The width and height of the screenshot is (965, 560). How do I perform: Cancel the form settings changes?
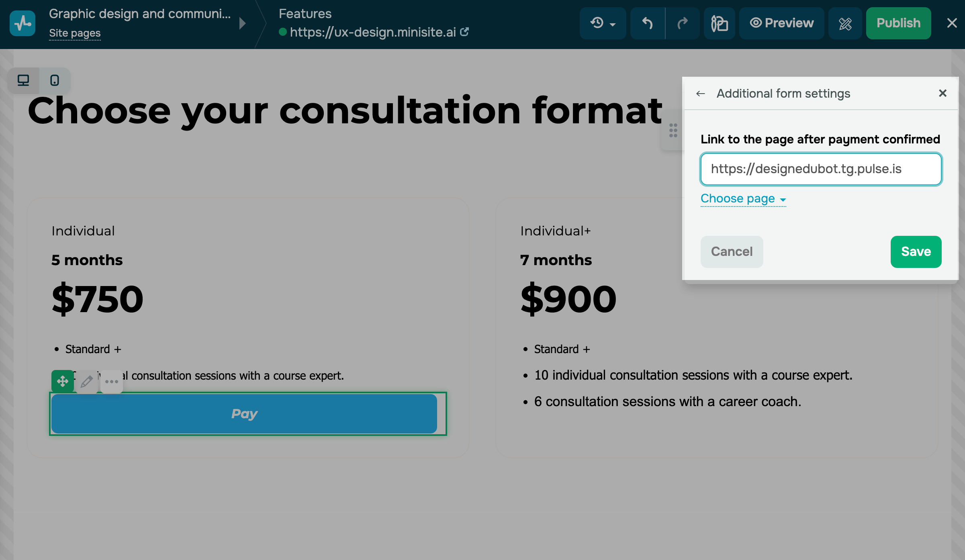[x=732, y=251]
